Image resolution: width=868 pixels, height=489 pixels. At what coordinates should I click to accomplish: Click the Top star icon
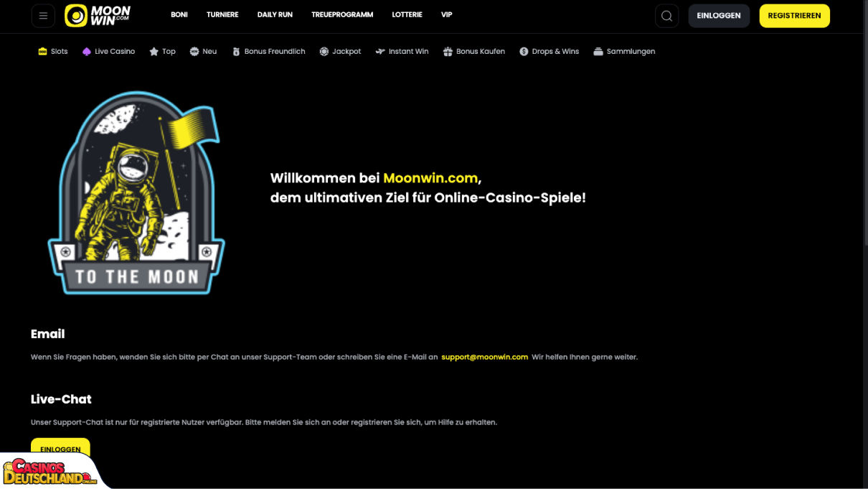(154, 52)
